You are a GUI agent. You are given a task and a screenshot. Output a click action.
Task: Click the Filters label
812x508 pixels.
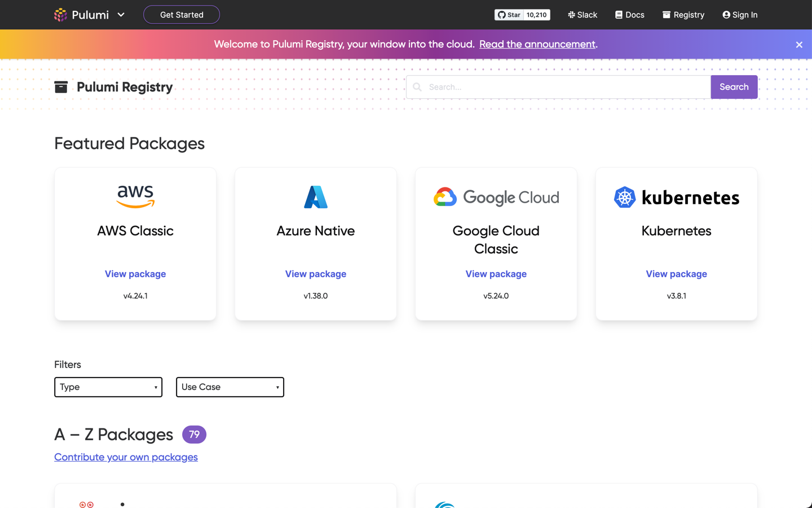68,365
